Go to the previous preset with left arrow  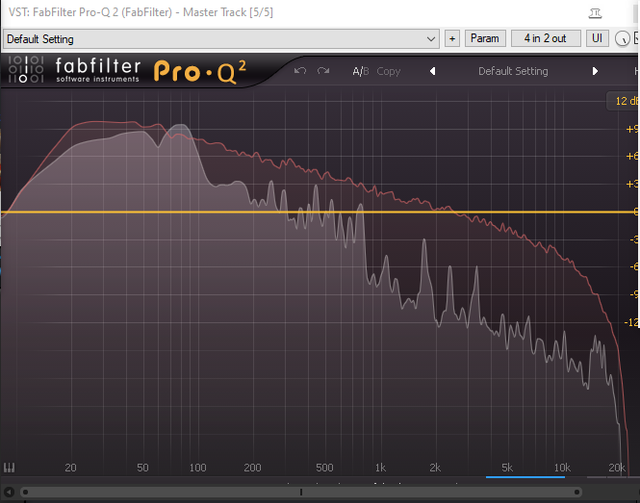coord(433,71)
